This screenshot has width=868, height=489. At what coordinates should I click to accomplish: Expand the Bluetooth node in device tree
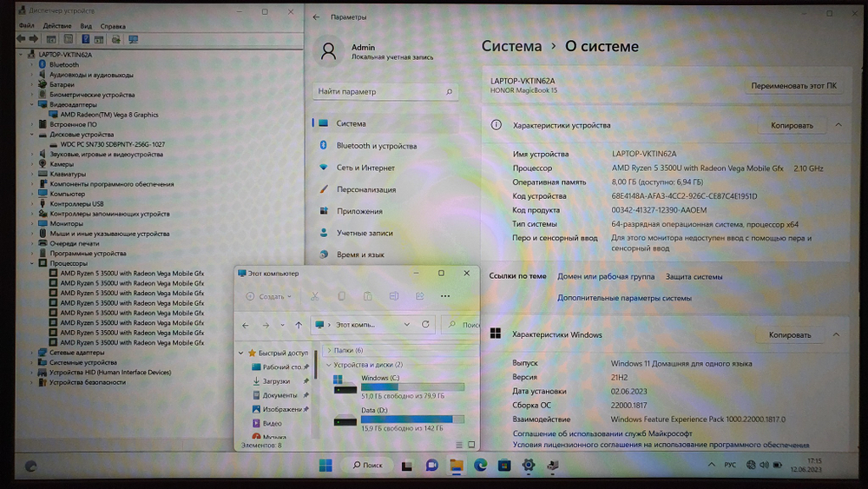coord(32,65)
